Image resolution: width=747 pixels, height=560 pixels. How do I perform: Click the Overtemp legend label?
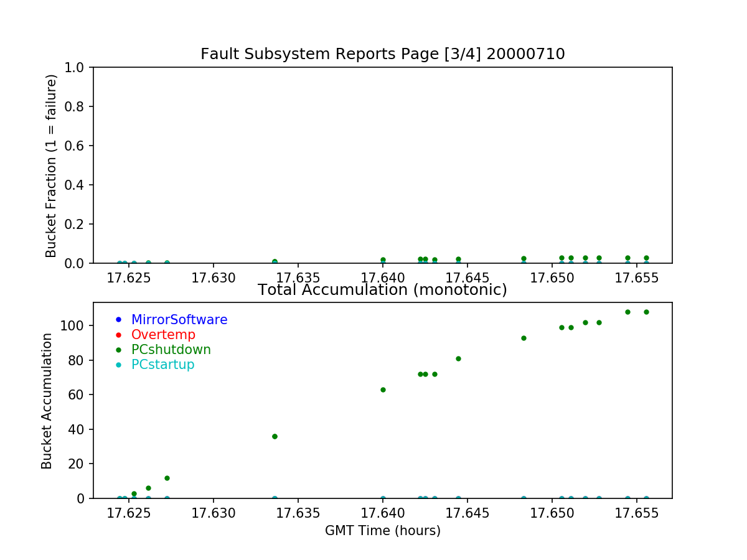coord(163,335)
